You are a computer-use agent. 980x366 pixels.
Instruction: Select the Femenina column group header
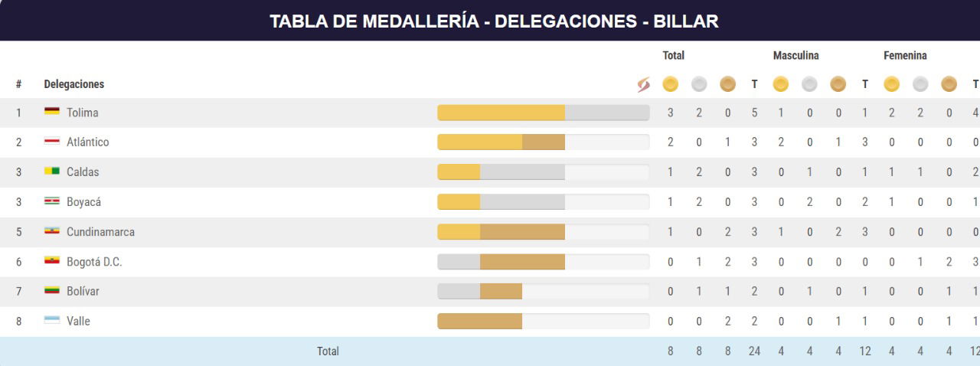[x=905, y=56]
